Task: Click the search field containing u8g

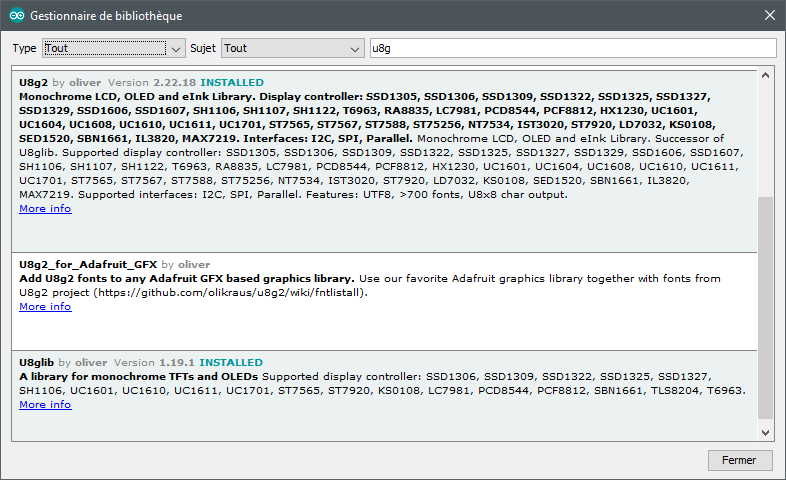Action: click(x=573, y=48)
